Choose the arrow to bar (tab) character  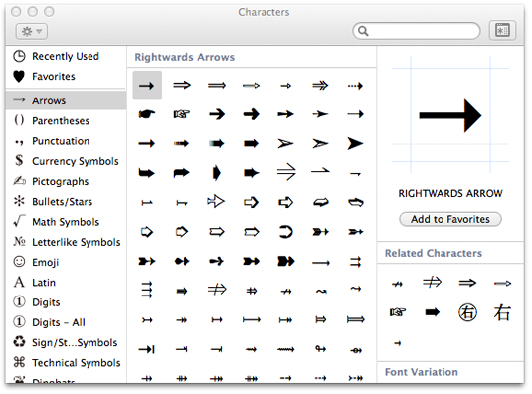pos(147,349)
